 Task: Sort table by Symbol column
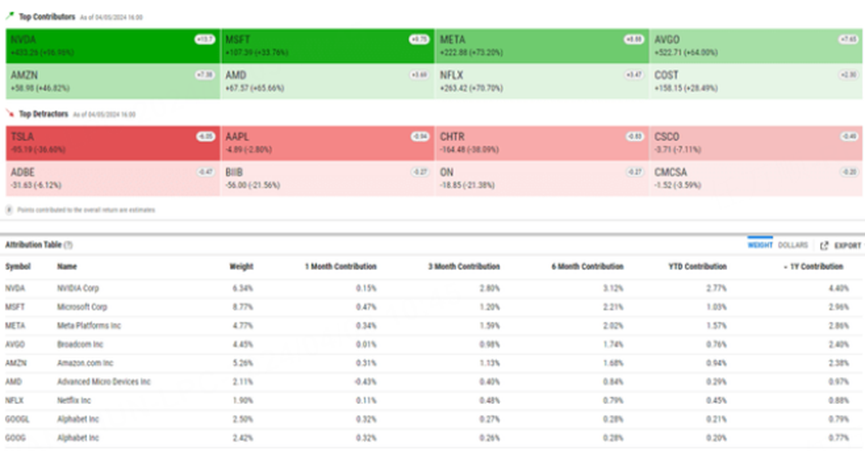tap(18, 266)
